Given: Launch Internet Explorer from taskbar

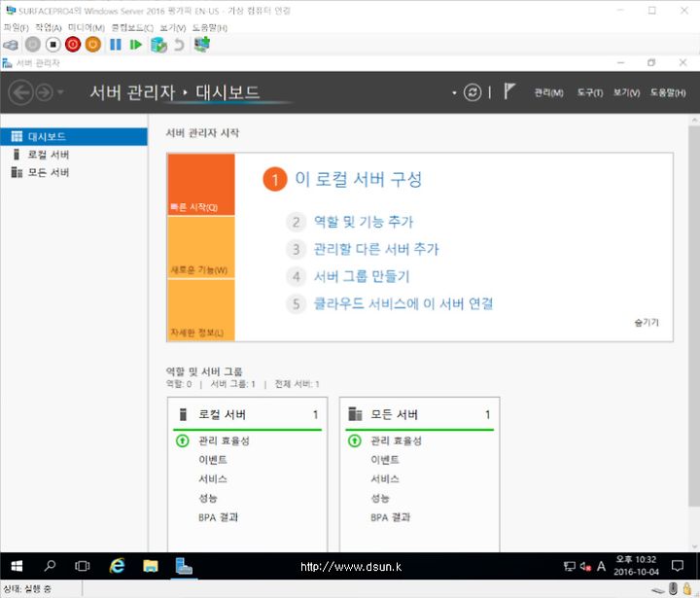Looking at the screenshot, I should [117, 566].
